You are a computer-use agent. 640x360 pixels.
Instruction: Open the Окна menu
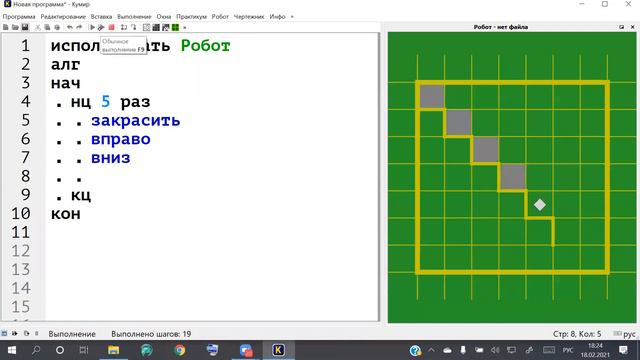coord(164,17)
